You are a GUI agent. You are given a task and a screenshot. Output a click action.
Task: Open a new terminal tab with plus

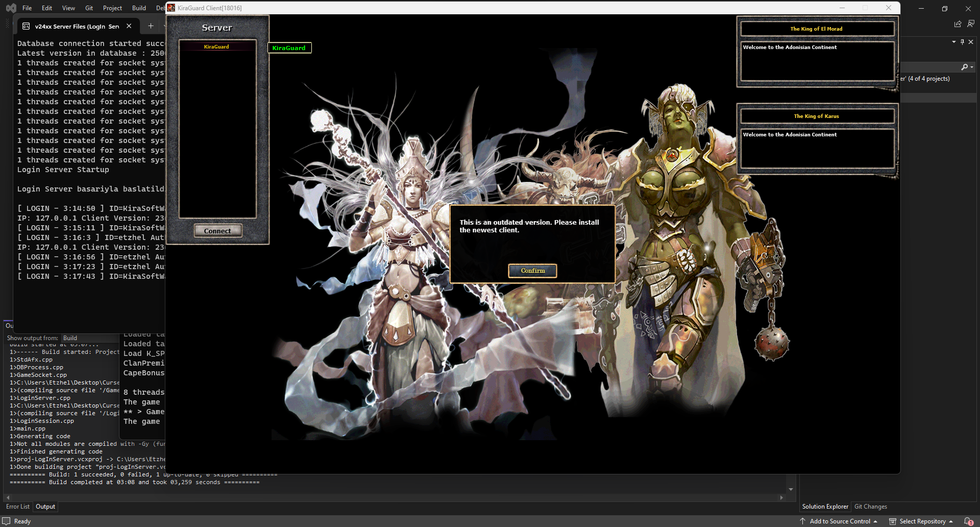[151, 26]
